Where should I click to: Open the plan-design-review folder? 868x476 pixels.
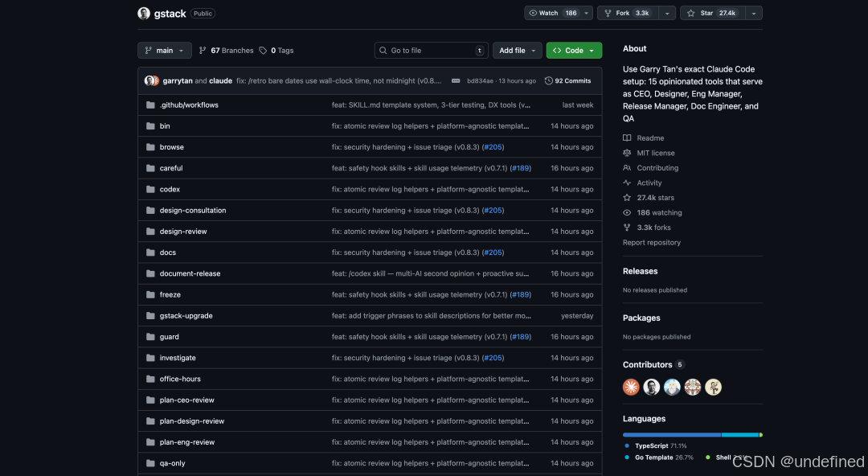click(192, 421)
